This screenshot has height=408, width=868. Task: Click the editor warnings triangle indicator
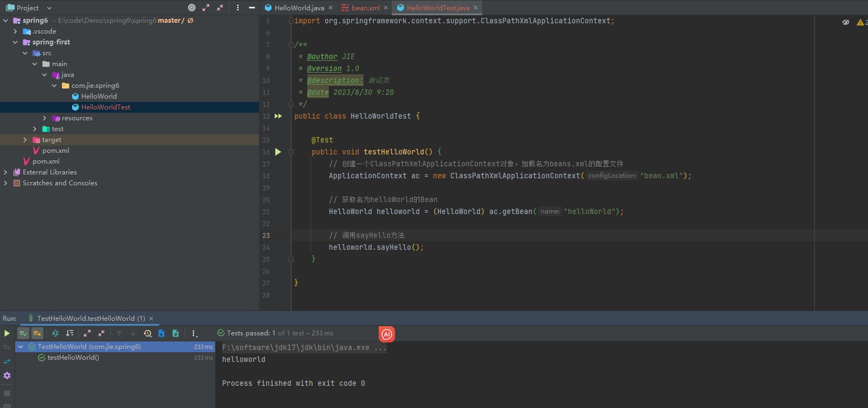point(860,22)
